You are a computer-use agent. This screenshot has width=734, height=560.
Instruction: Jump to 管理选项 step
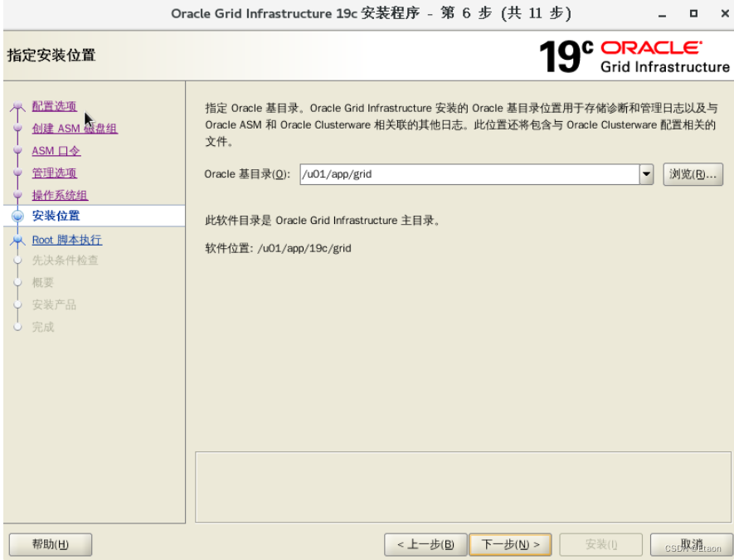(54, 173)
